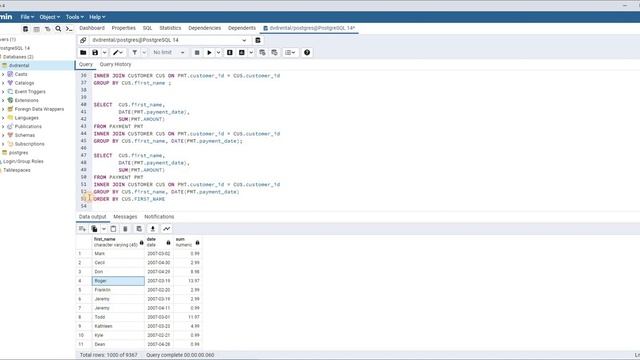Open the copy options dropdown in the results toolbar
Screen dimensions: 640x360
pyautogui.click(x=104, y=229)
